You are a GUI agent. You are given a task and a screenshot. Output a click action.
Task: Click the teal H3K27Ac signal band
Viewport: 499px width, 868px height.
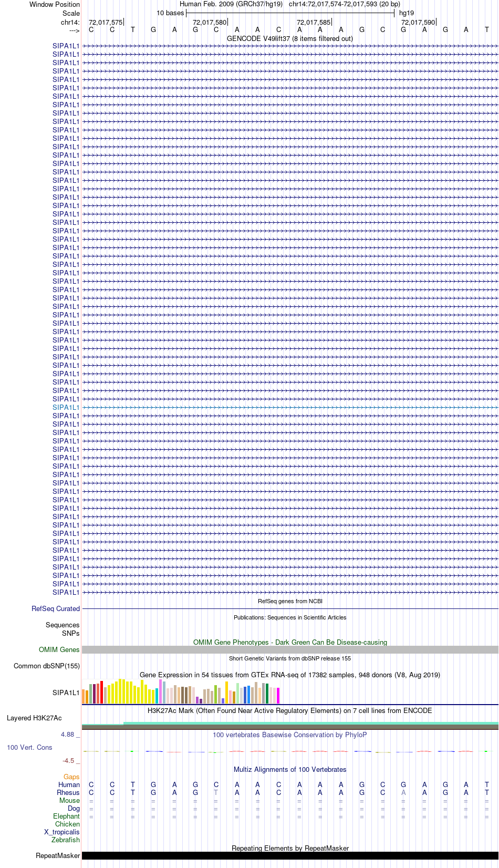311,724
